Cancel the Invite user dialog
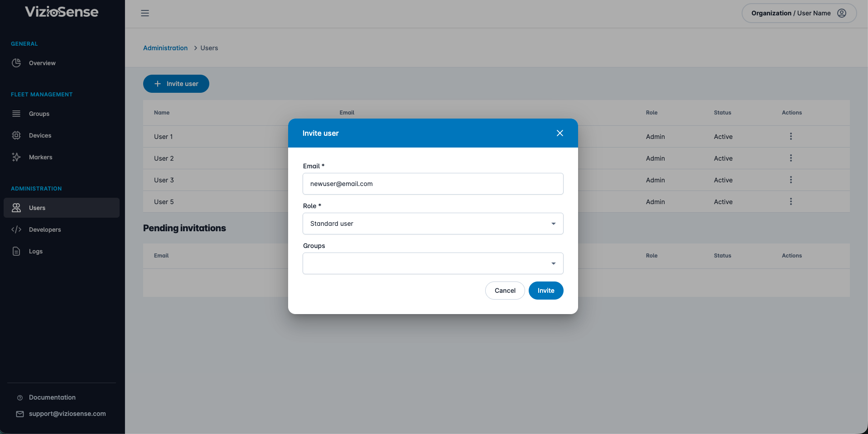 (x=505, y=291)
